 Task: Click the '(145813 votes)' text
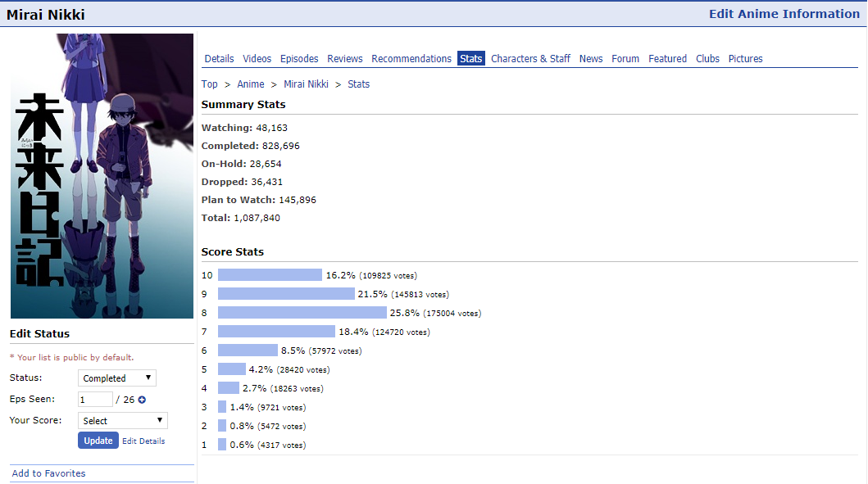(x=420, y=294)
